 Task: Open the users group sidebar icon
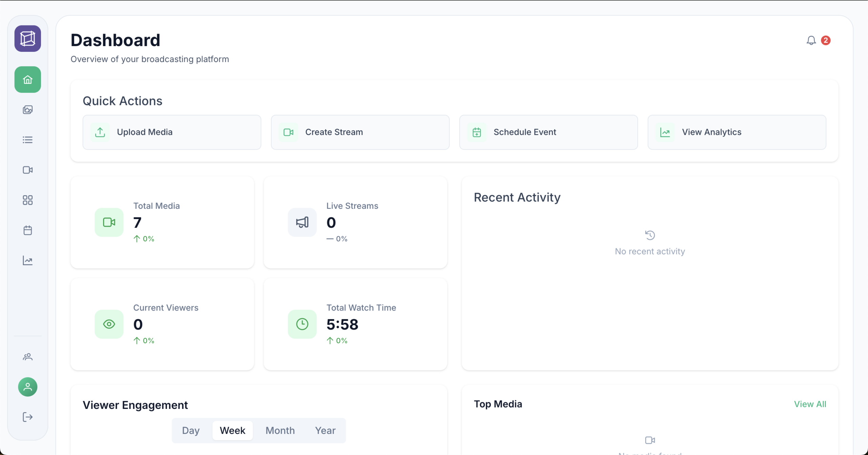[x=28, y=357]
